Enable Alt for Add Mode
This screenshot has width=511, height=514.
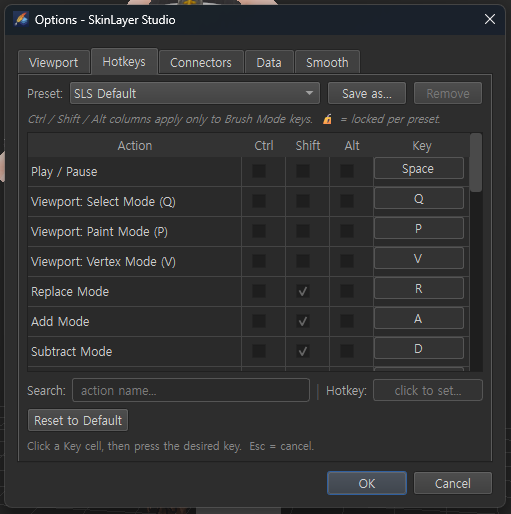347,321
